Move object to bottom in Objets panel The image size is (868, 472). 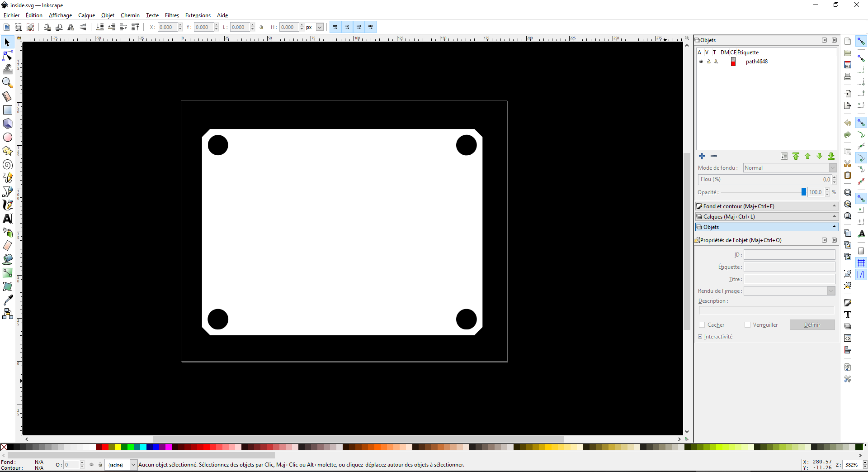pyautogui.click(x=831, y=156)
